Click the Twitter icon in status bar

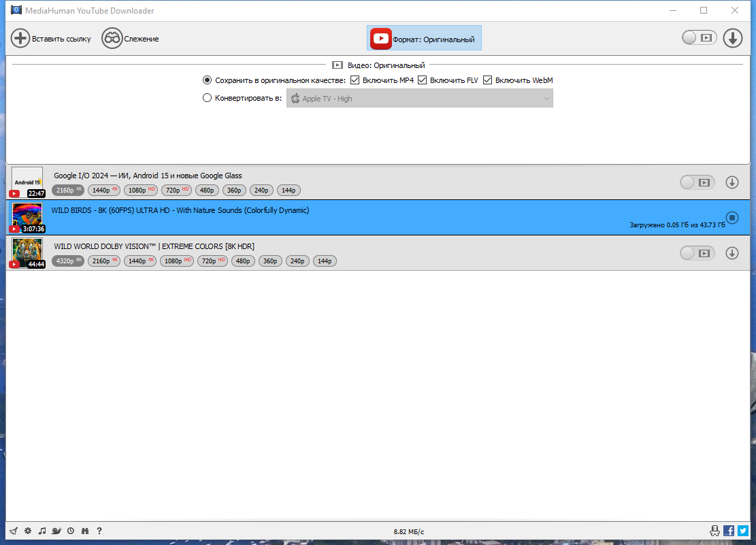(x=743, y=531)
